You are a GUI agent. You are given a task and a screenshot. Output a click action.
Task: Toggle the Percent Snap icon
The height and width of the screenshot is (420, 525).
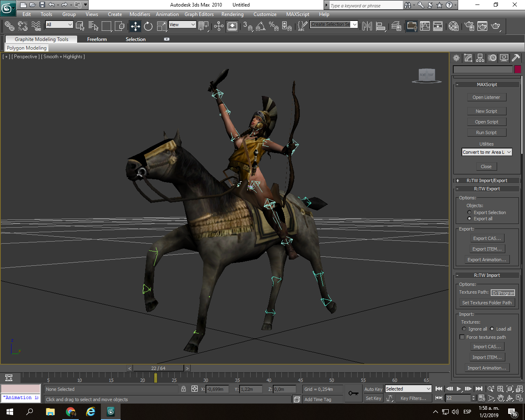(274, 26)
